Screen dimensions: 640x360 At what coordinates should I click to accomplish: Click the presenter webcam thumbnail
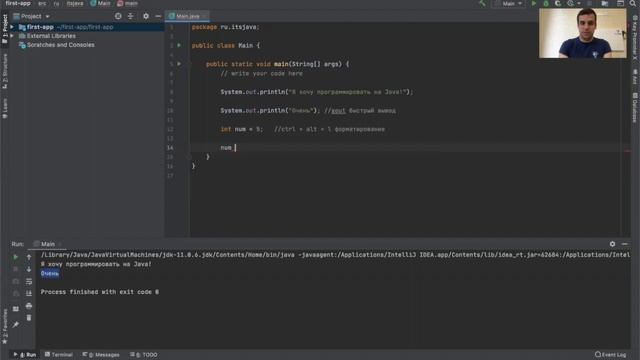click(x=582, y=33)
